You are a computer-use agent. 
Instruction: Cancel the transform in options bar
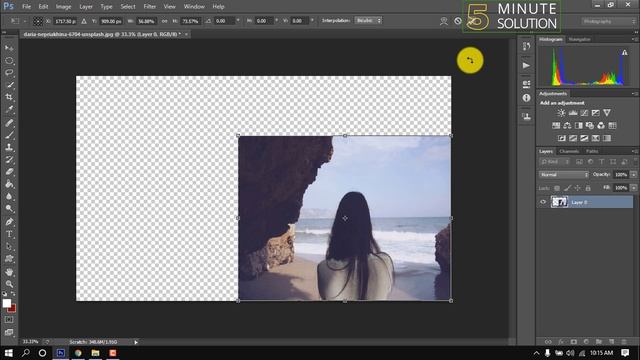point(458,21)
